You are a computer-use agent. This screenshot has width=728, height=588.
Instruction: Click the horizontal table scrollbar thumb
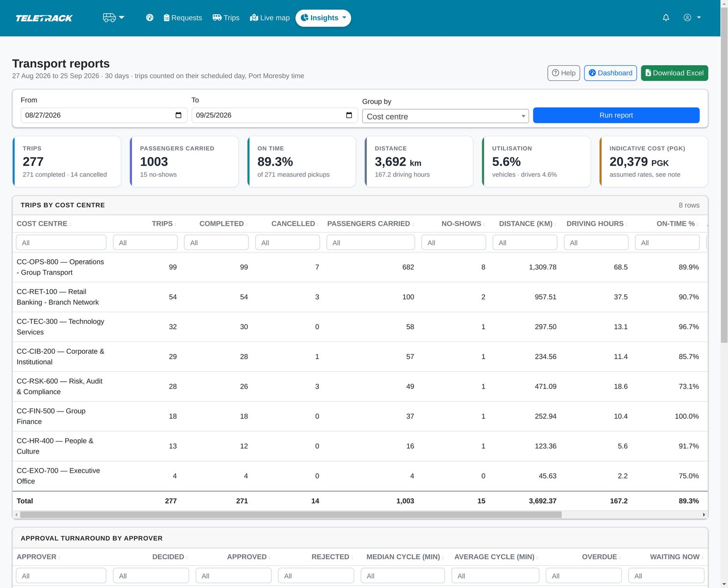pos(291,515)
